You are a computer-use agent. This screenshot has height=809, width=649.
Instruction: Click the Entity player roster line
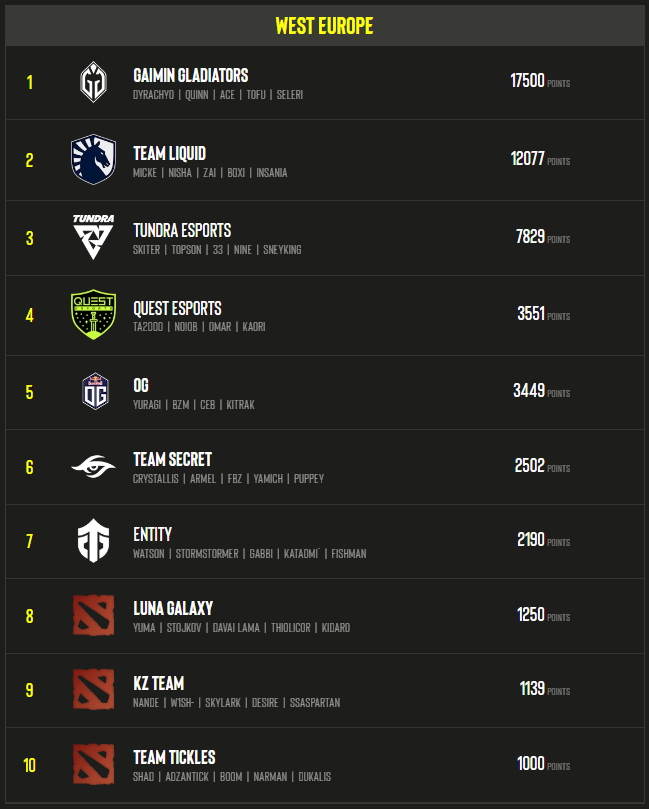250,554
